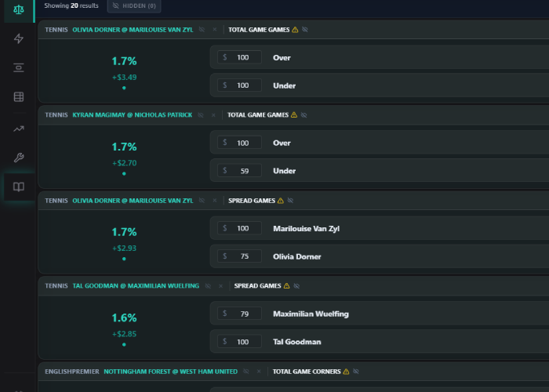The image size is (549, 392).
Task: Hide the Olivia Dorner Spread Games event
Action: 202,200
